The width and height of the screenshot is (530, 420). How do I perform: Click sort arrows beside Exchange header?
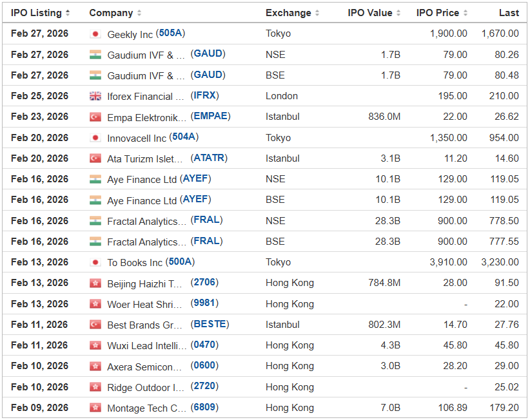(317, 13)
